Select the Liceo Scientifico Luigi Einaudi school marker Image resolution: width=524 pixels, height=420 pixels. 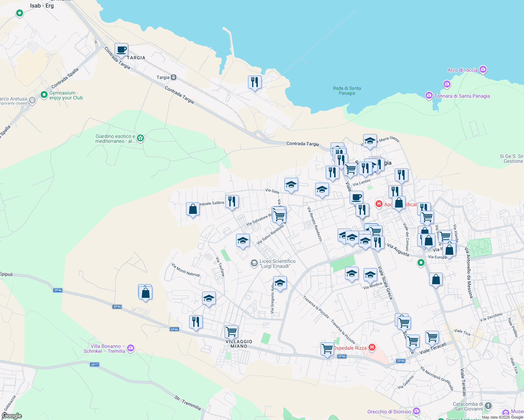[x=254, y=263]
